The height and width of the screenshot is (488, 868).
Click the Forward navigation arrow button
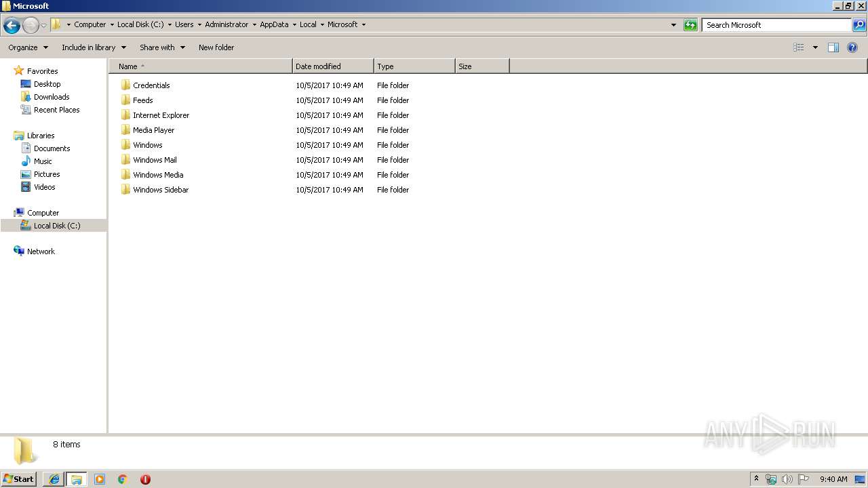click(x=31, y=26)
